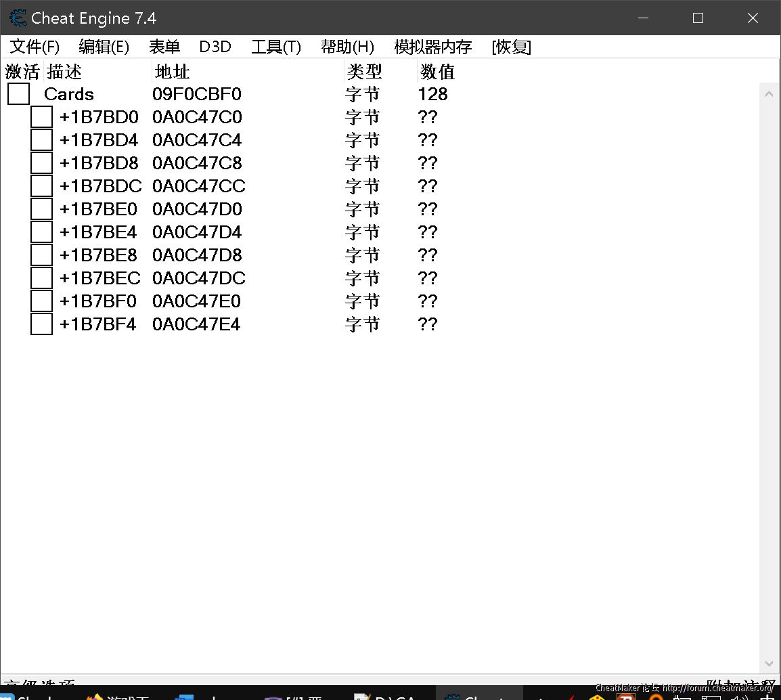Open the 表单 menu
Viewport: 781px width, 700px height.
point(164,47)
